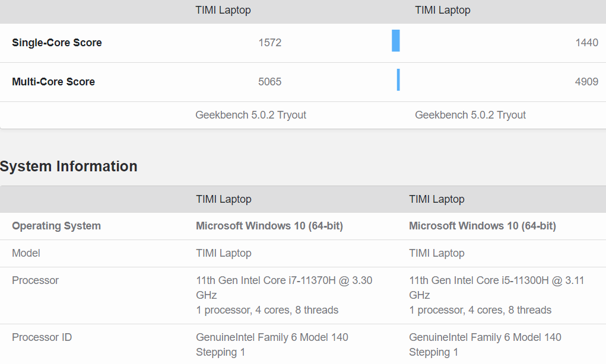Click the Core i5-11300H processor name
Viewport: 606px width, 364px height.
coord(496,280)
